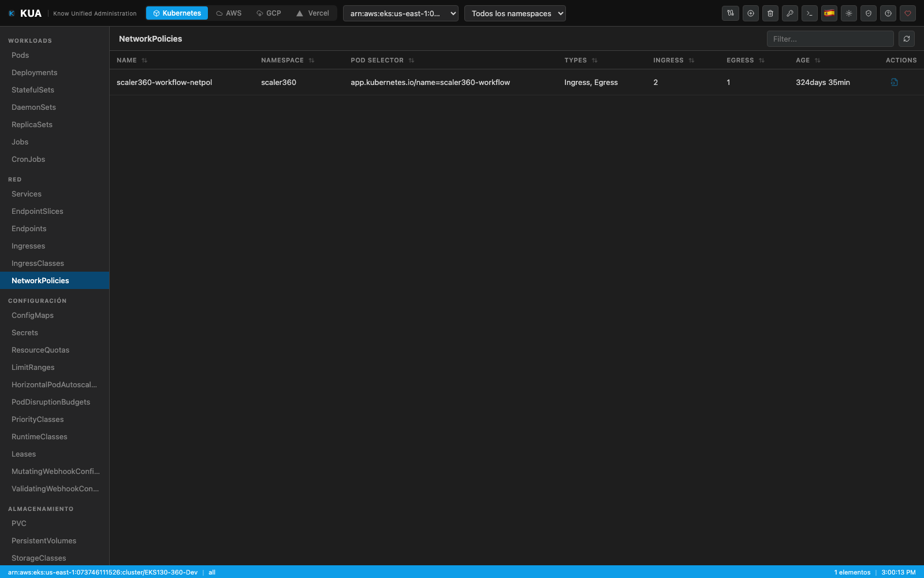This screenshot has height=578, width=924.
Task: Click the 'Ingress, Egress' types cell
Action: coord(591,83)
